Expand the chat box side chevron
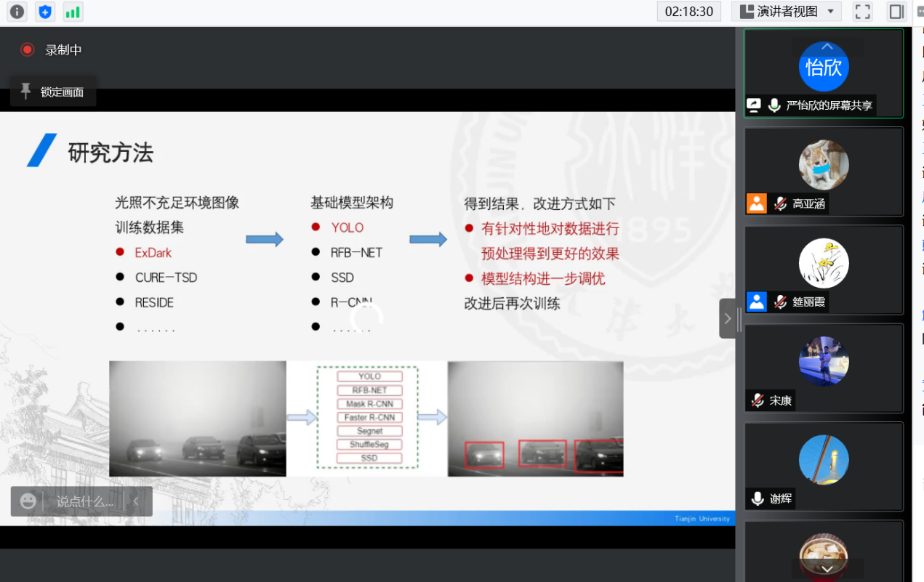924x582 pixels. click(136, 501)
